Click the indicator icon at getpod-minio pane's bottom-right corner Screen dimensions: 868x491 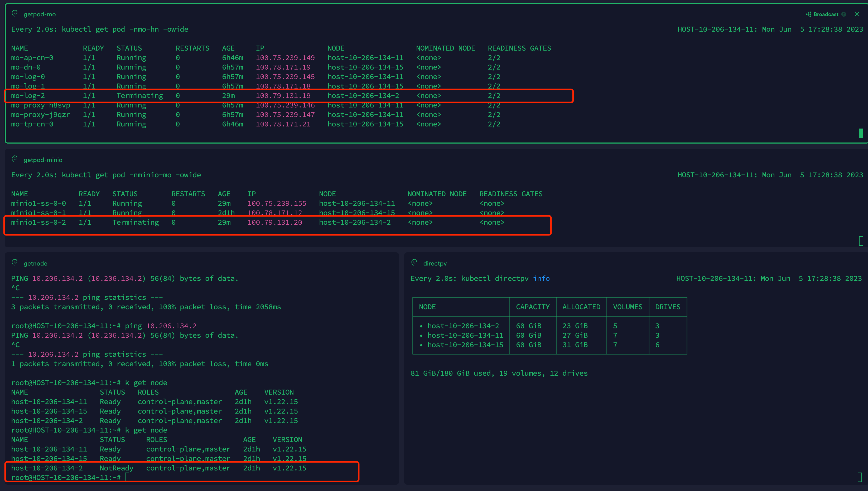point(861,242)
